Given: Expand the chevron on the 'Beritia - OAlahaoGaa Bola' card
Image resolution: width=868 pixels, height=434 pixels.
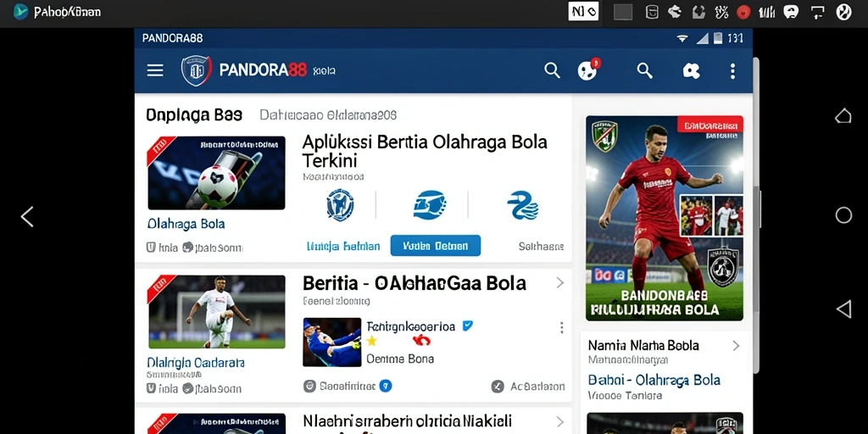Looking at the screenshot, I should tap(559, 283).
